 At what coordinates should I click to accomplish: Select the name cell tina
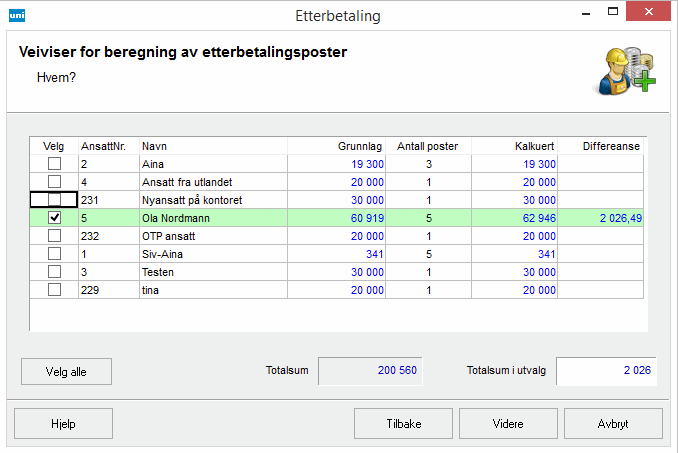click(214, 290)
